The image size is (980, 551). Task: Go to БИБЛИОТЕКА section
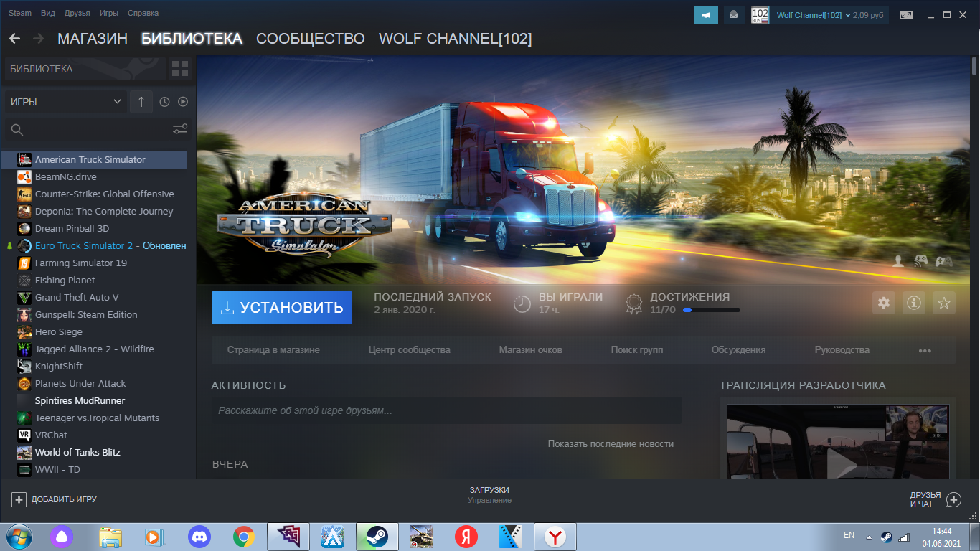tap(192, 39)
